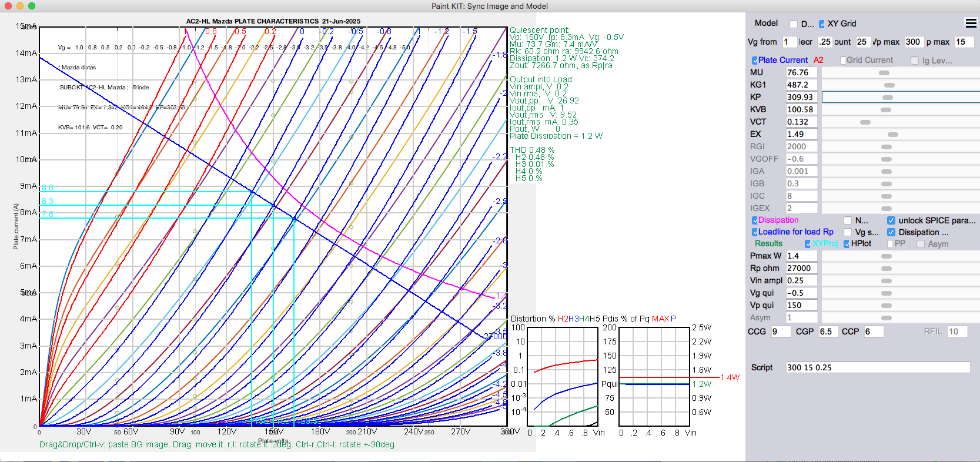Click the Rp ohm slider handle
This screenshot has width=980, height=462.
887,269
